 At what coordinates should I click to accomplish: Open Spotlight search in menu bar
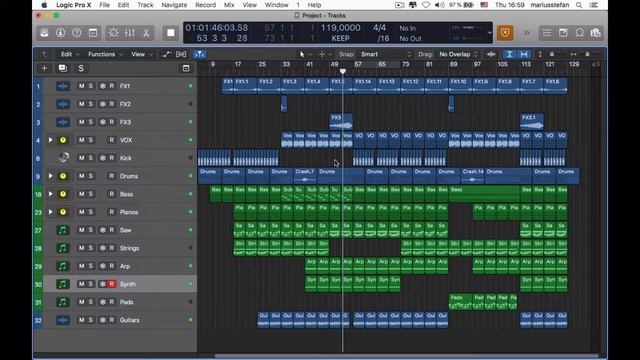(579, 5)
